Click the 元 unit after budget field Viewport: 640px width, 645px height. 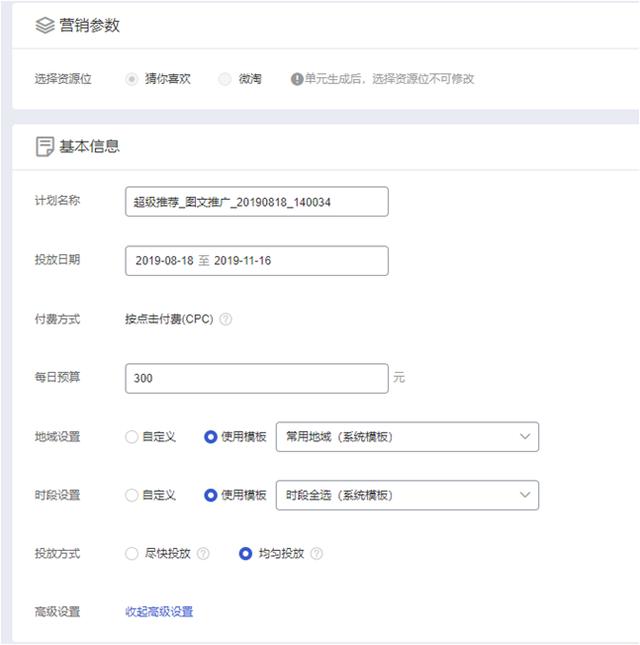(x=399, y=377)
